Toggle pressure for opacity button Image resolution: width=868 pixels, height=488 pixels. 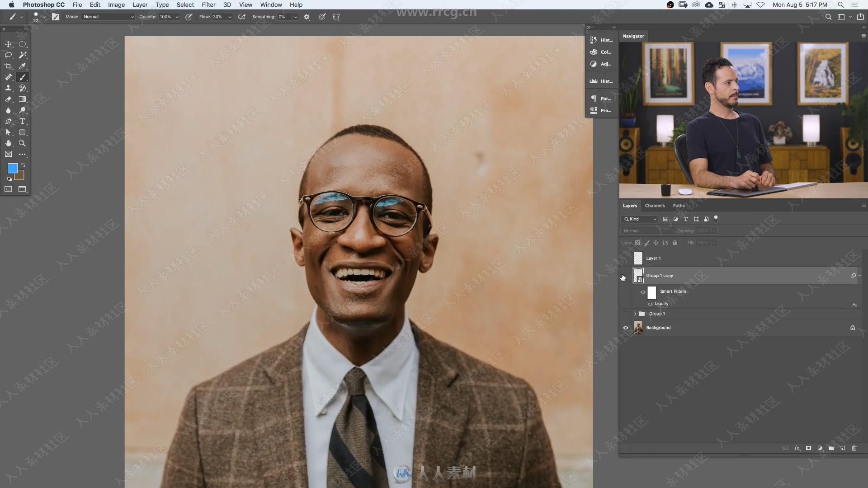click(x=189, y=17)
